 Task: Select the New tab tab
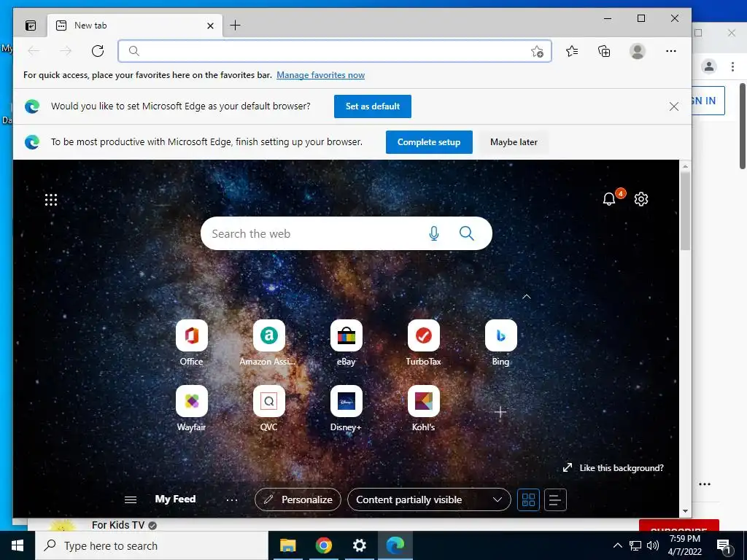click(x=134, y=26)
